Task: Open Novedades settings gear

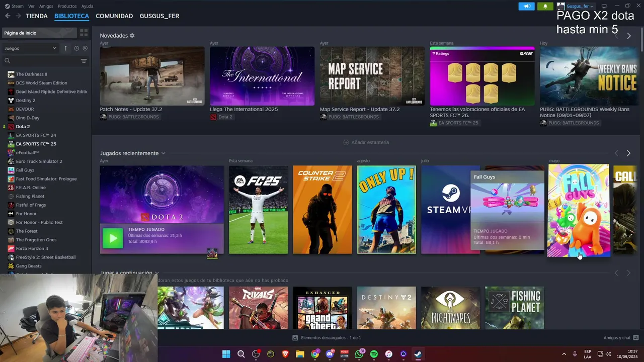Action: [132, 36]
